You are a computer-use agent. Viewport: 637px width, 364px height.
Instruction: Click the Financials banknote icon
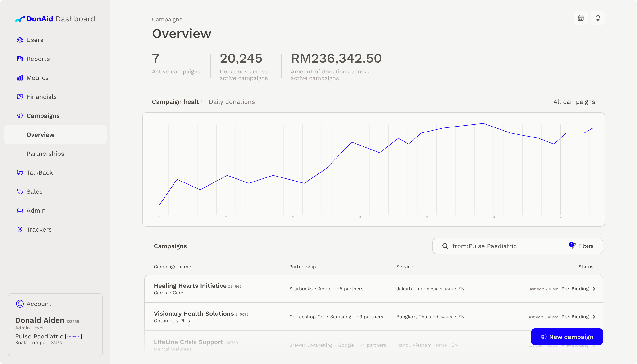[20, 97]
